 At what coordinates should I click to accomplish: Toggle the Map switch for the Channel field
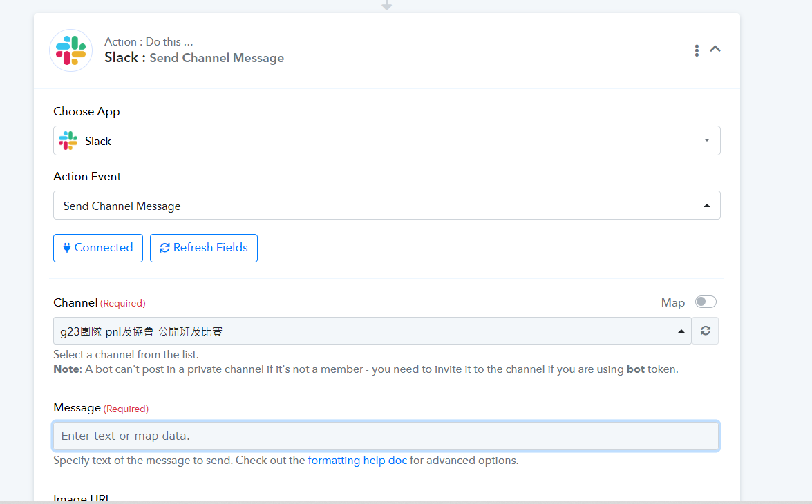pyautogui.click(x=706, y=302)
